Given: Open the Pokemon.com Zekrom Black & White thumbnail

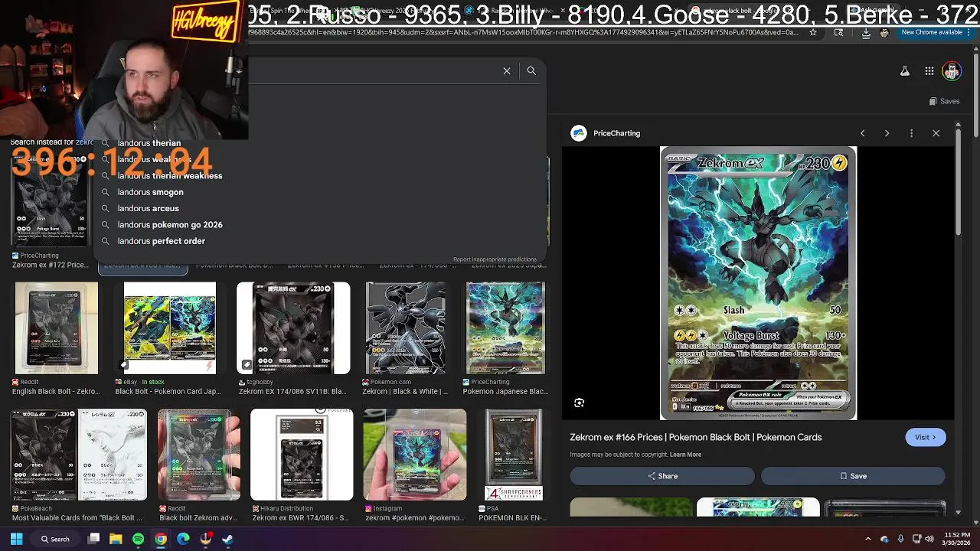Looking at the screenshot, I should tap(406, 328).
